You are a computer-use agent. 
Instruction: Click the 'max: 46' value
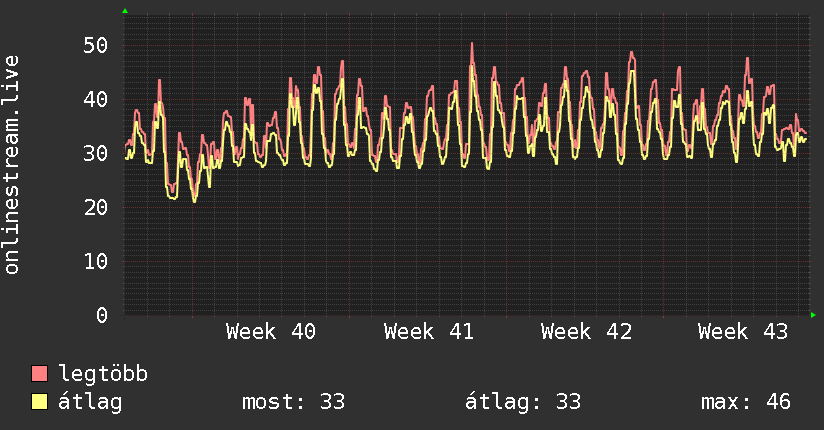pyautogui.click(x=746, y=402)
